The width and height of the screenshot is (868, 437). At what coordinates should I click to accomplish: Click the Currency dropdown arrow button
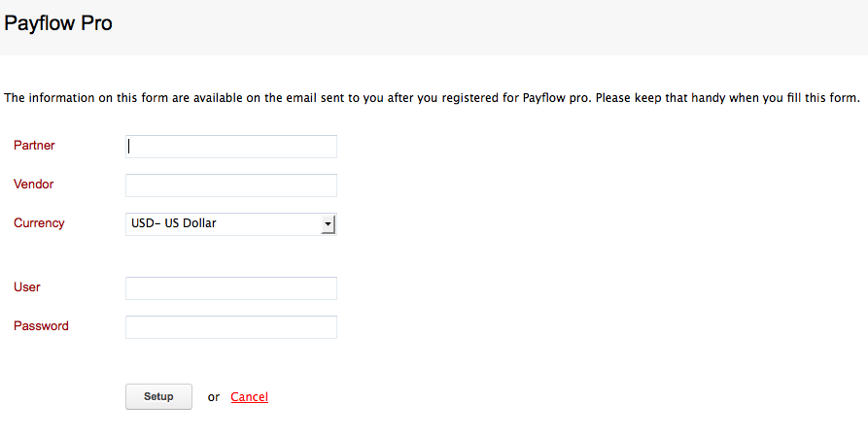pyautogui.click(x=329, y=224)
